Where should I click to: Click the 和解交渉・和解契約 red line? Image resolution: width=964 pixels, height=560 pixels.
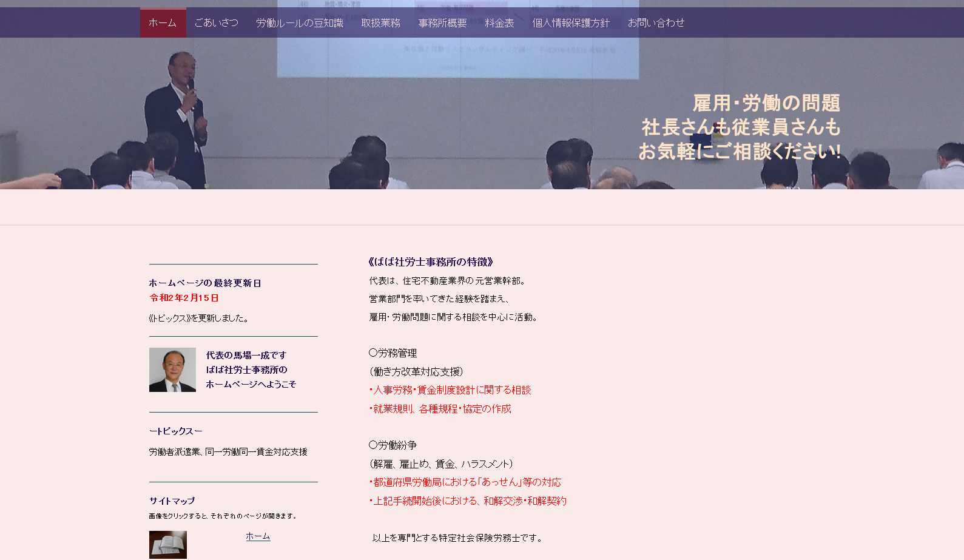pyautogui.click(x=468, y=501)
